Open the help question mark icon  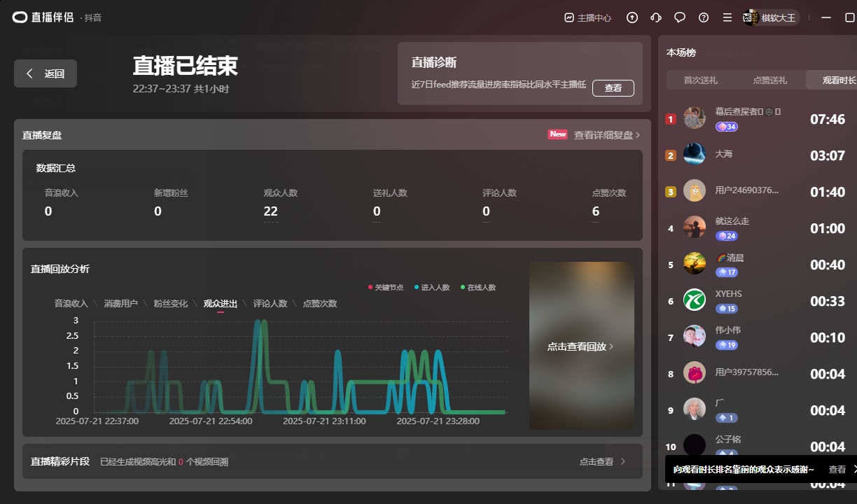704,18
